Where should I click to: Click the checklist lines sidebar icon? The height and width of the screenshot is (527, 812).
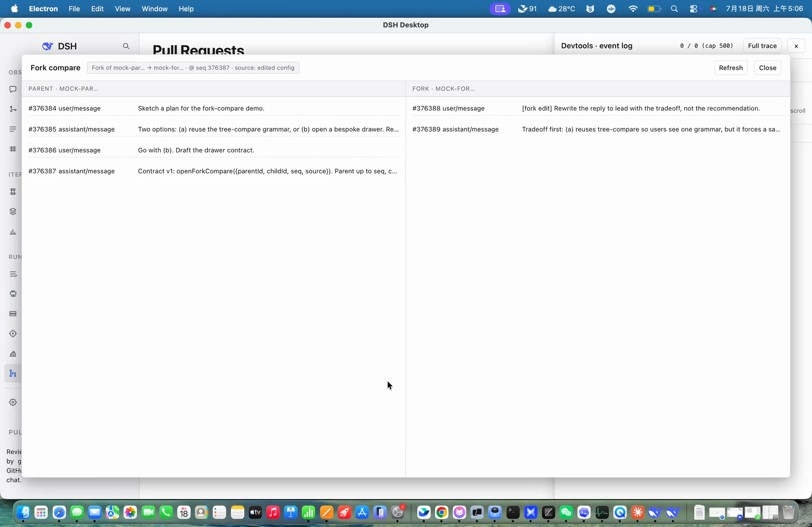click(13, 274)
